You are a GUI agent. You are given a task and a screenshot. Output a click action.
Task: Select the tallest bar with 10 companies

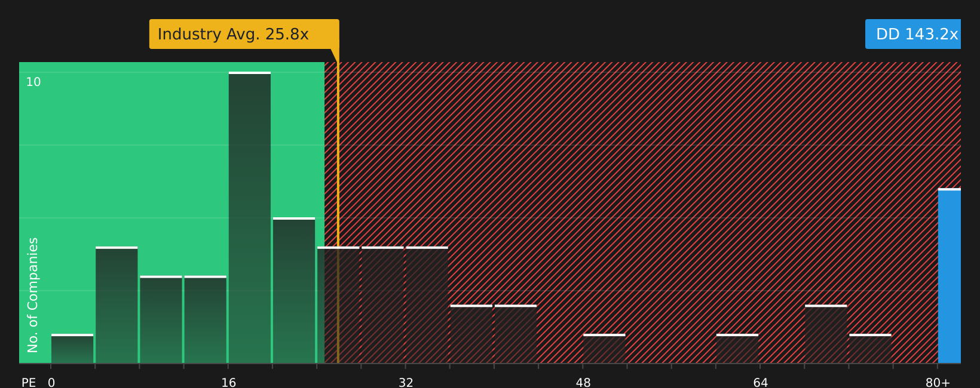point(250,217)
